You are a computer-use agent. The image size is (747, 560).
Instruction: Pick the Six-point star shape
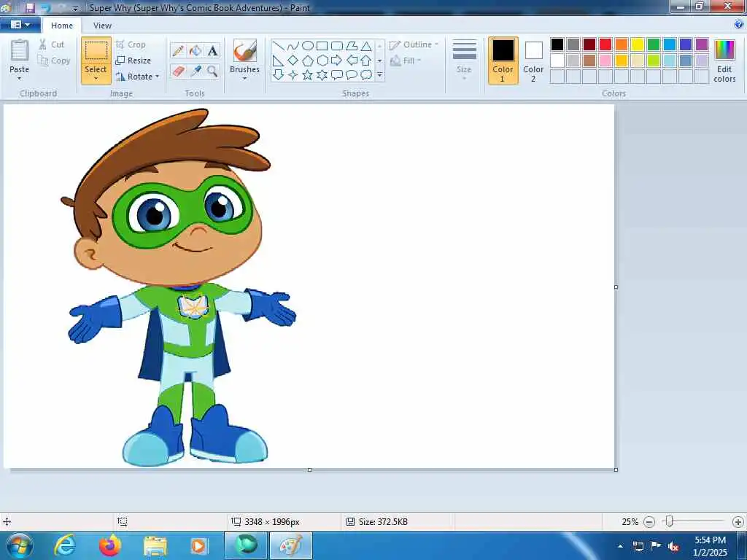(x=322, y=75)
